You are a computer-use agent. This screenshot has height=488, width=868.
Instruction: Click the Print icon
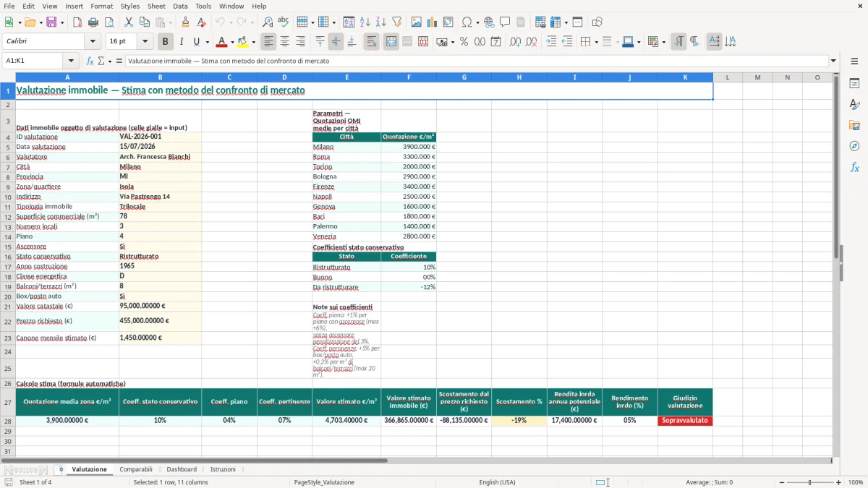coord(93,22)
